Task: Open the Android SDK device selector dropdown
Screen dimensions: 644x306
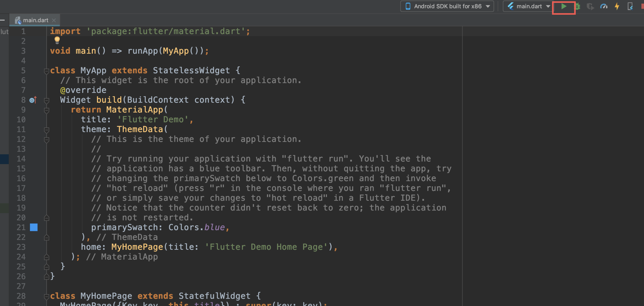Action: 447,6
